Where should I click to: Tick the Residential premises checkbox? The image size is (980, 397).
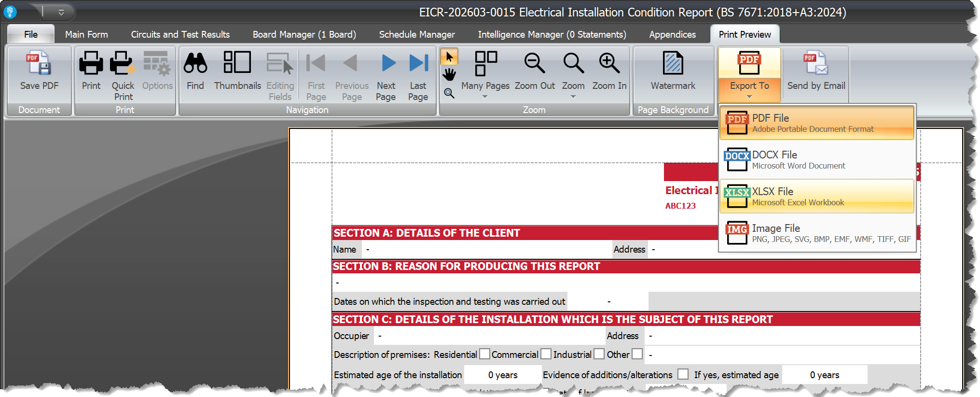tap(484, 354)
